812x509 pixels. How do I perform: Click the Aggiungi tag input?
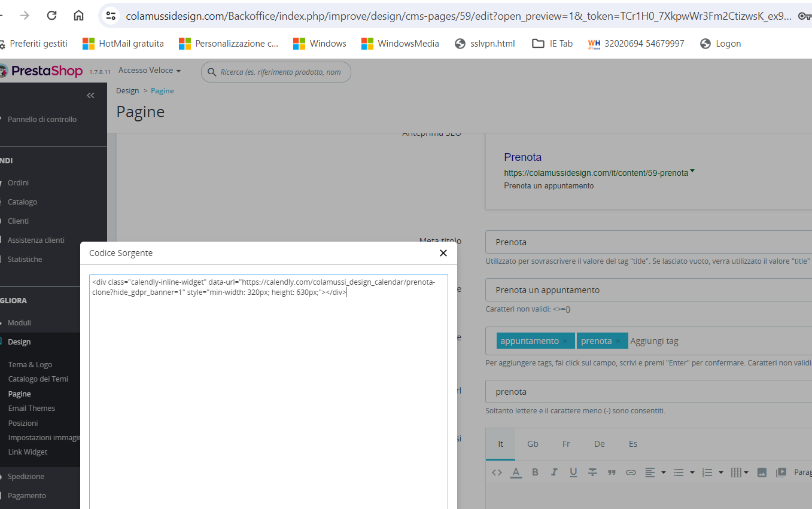655,341
